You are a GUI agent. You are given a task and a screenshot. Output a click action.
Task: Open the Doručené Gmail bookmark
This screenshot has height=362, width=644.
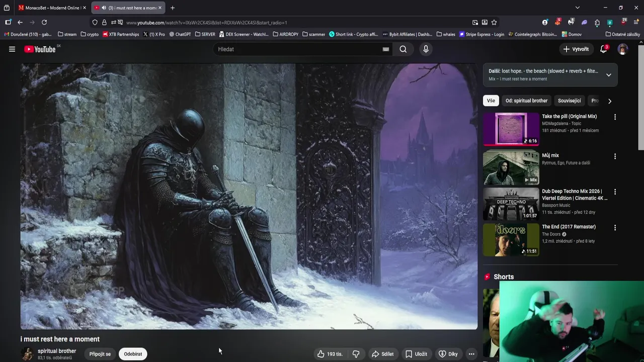28,34
